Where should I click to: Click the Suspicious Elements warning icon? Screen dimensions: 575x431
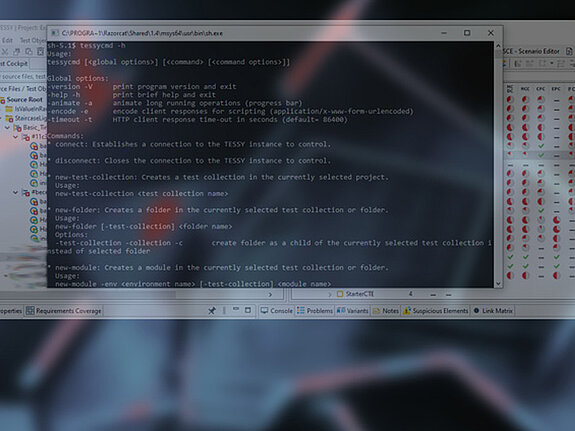tap(407, 311)
